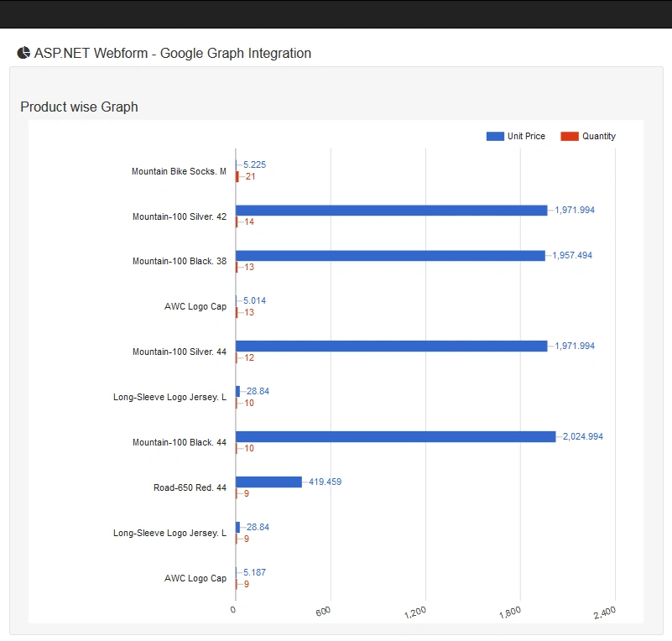This screenshot has height=641, width=672.
Task: Click the Product wise Graph heading
Action: (x=80, y=107)
